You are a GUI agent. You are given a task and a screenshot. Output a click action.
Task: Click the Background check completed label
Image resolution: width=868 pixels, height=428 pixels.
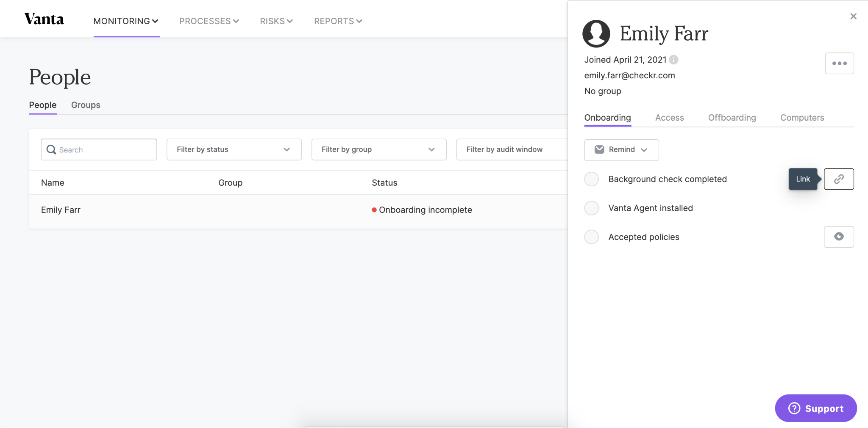coord(668,179)
